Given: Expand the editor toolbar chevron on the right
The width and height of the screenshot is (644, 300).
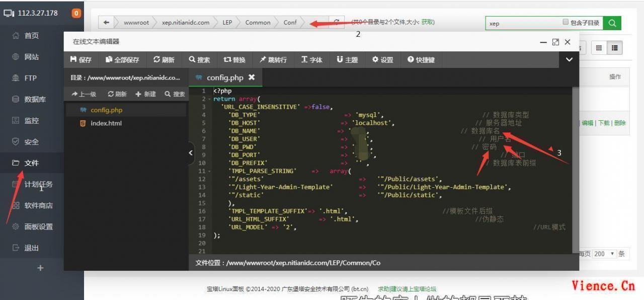Looking at the screenshot, I should pos(569,59).
